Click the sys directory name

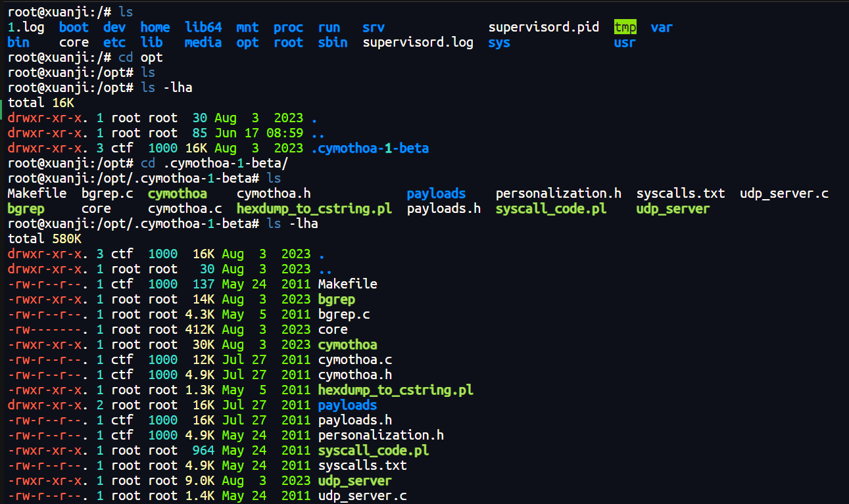click(499, 43)
